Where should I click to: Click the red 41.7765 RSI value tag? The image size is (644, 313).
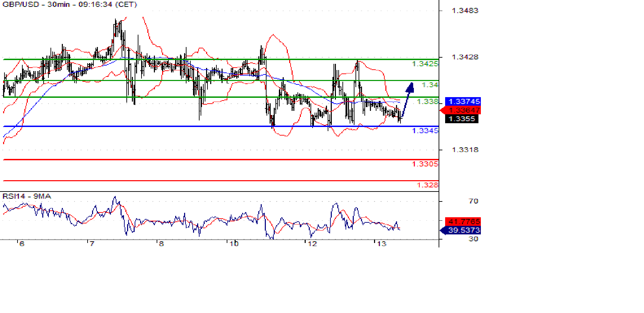click(x=463, y=221)
